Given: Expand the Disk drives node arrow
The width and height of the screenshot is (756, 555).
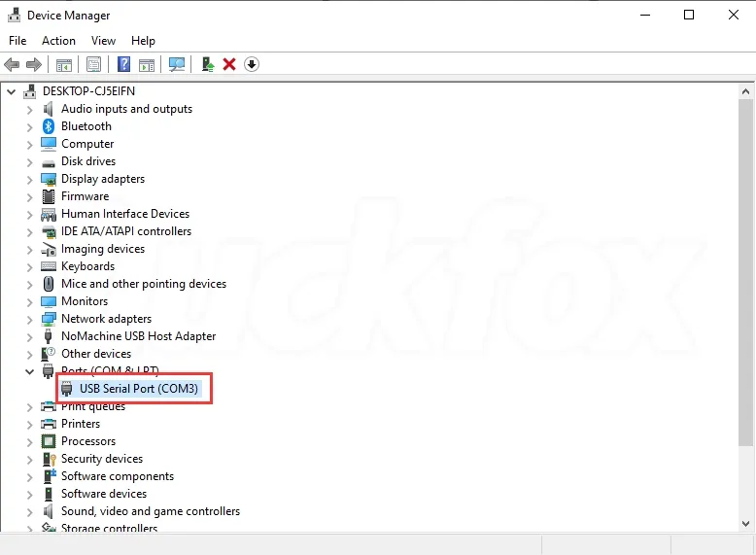Looking at the screenshot, I should (29, 162).
